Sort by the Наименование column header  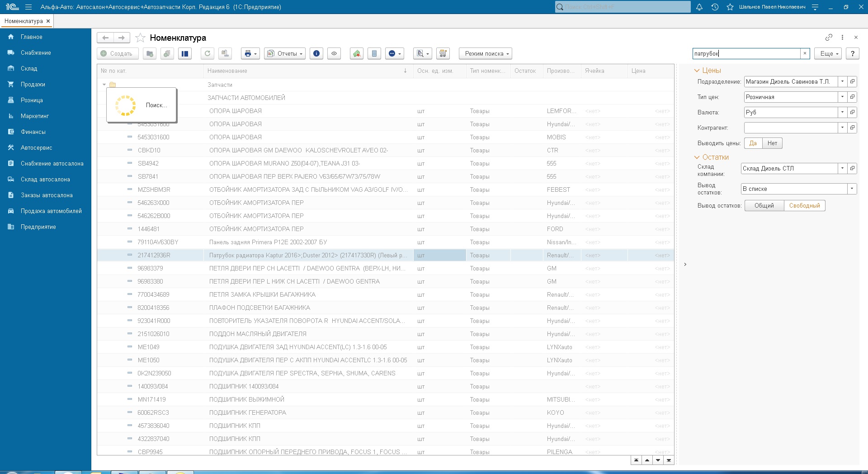[x=308, y=71]
